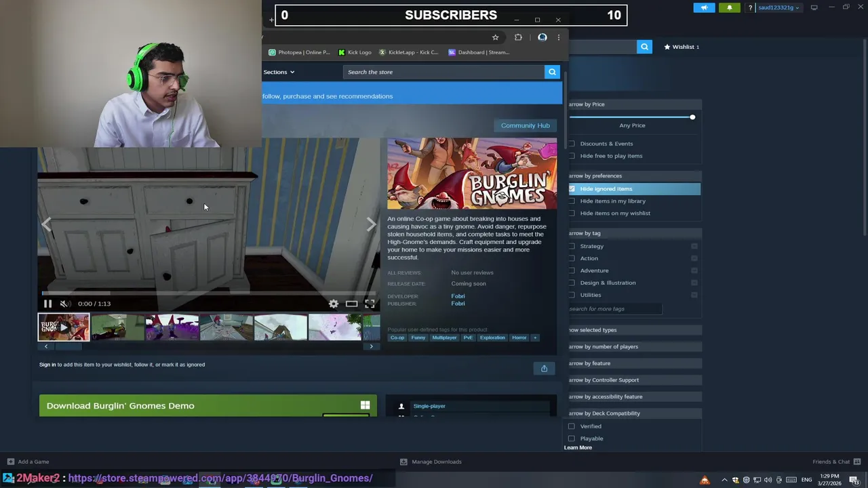Open the browser extensions puzzle icon
The height and width of the screenshot is (488, 868).
coord(518,37)
